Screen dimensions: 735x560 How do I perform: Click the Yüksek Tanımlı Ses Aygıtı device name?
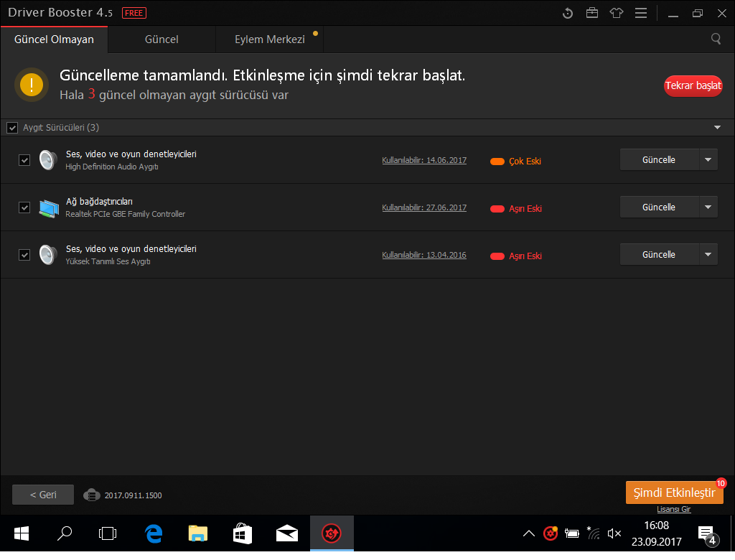108,262
